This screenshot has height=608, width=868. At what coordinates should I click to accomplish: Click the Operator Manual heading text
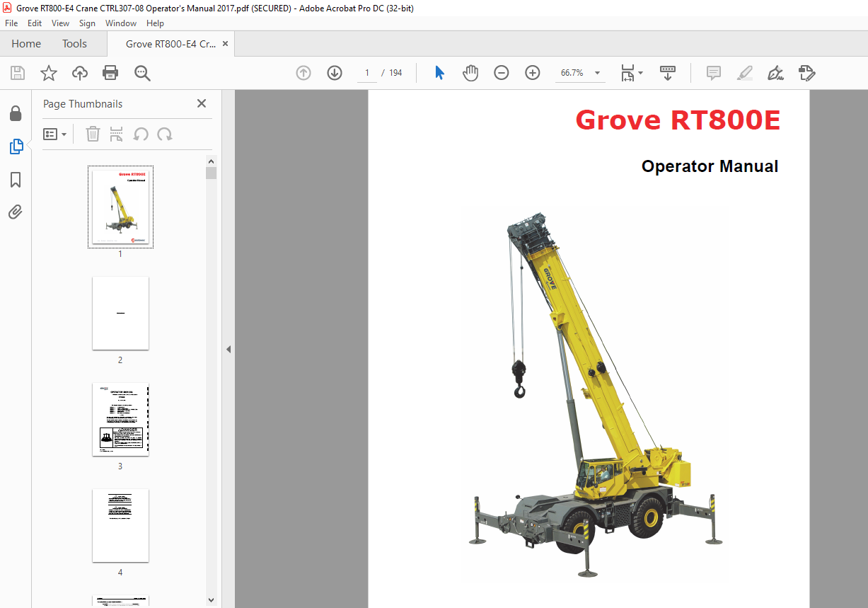710,166
